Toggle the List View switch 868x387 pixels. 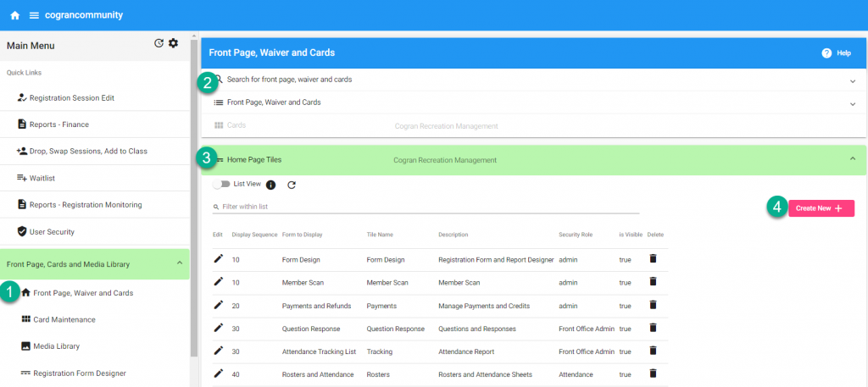tap(221, 183)
